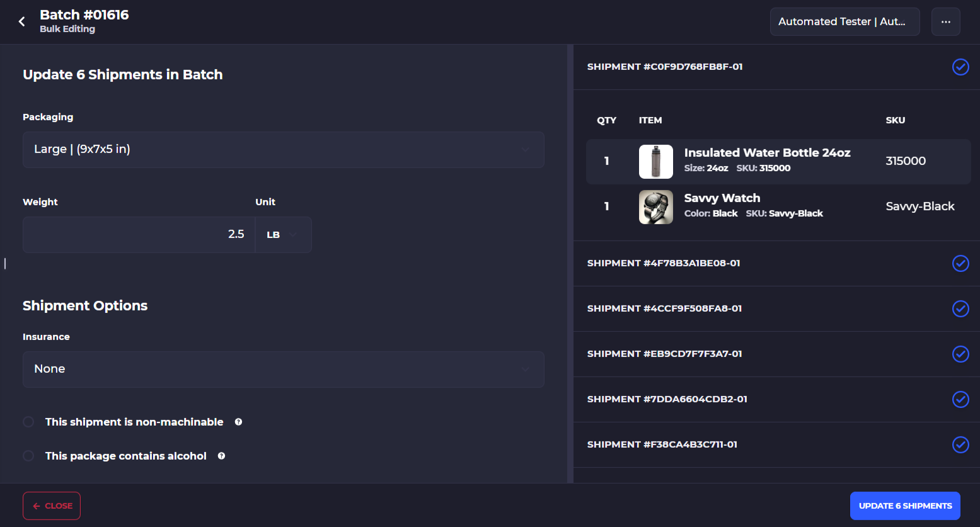Collapse shipment #C0F9D768FB8F-01 header
The image size is (980, 527).
tap(776, 67)
